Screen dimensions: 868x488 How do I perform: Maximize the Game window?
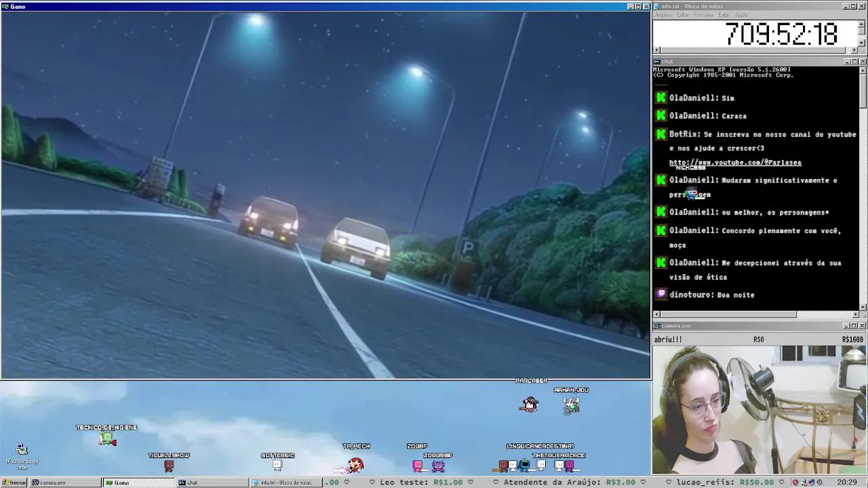[x=638, y=6]
